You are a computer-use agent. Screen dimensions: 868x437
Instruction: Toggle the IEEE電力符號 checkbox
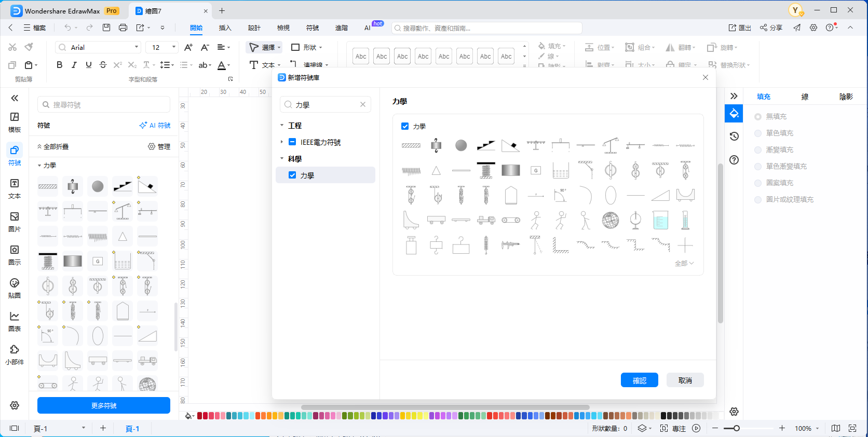pyautogui.click(x=292, y=142)
